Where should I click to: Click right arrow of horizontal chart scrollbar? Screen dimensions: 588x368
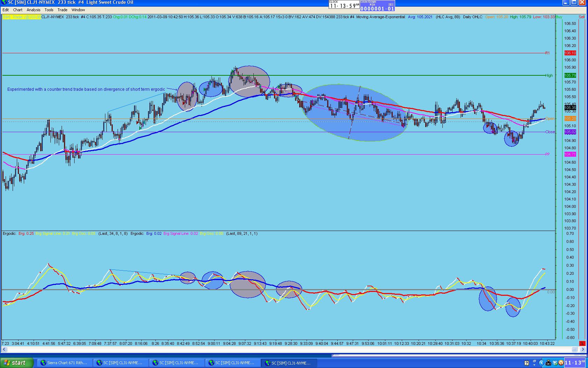click(x=583, y=349)
